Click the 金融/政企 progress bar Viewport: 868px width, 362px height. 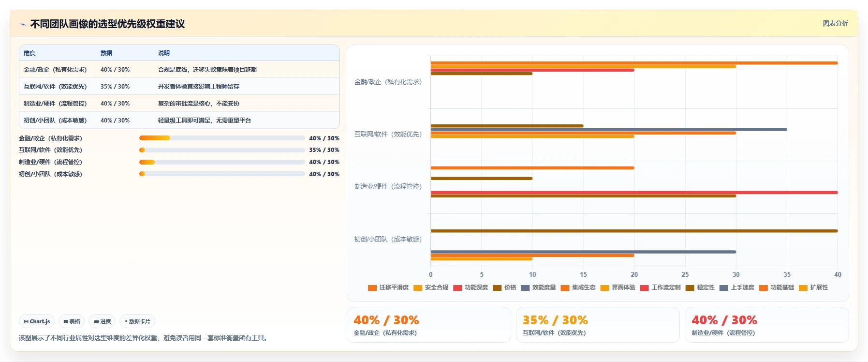222,138
